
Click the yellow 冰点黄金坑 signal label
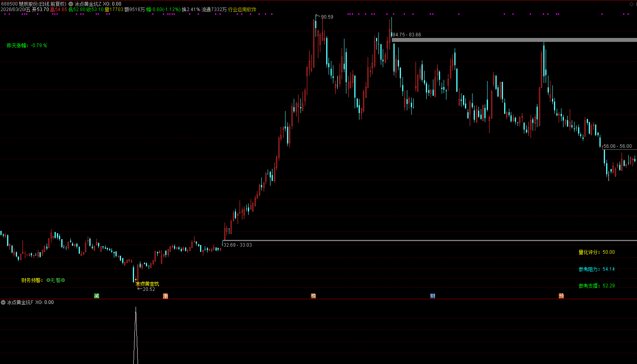tap(147, 284)
